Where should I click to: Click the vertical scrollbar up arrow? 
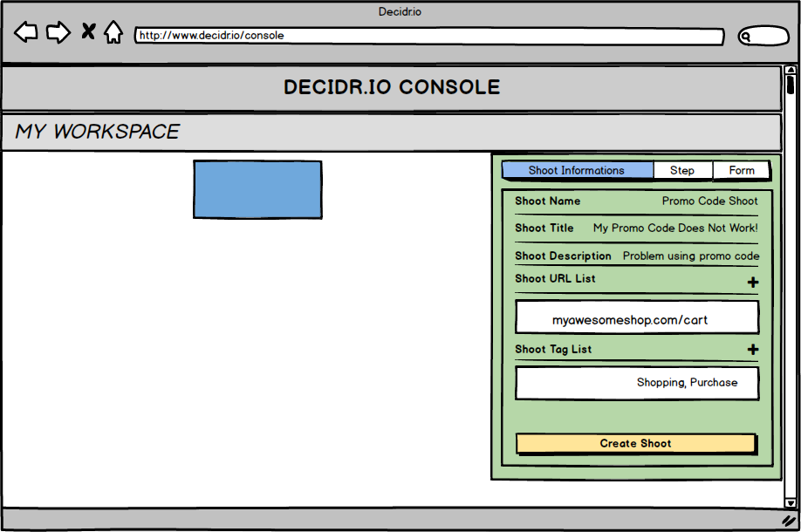coord(792,71)
